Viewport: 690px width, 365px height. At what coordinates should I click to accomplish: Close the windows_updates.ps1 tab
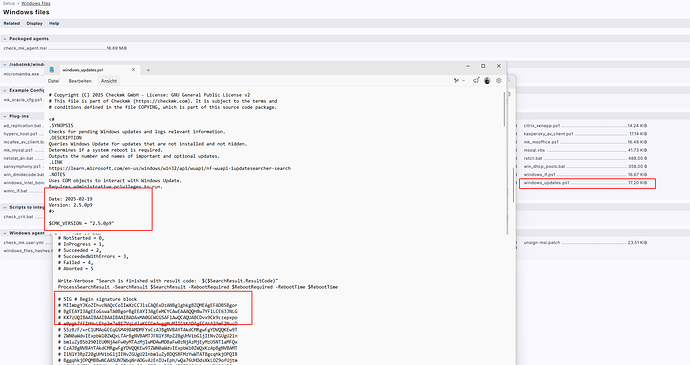point(133,70)
